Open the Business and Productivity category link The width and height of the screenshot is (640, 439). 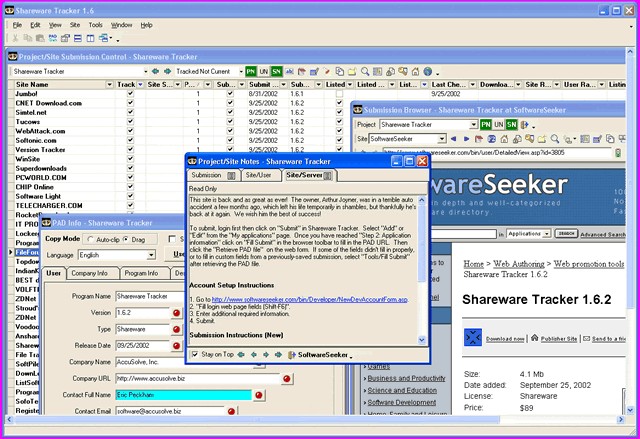click(408, 378)
